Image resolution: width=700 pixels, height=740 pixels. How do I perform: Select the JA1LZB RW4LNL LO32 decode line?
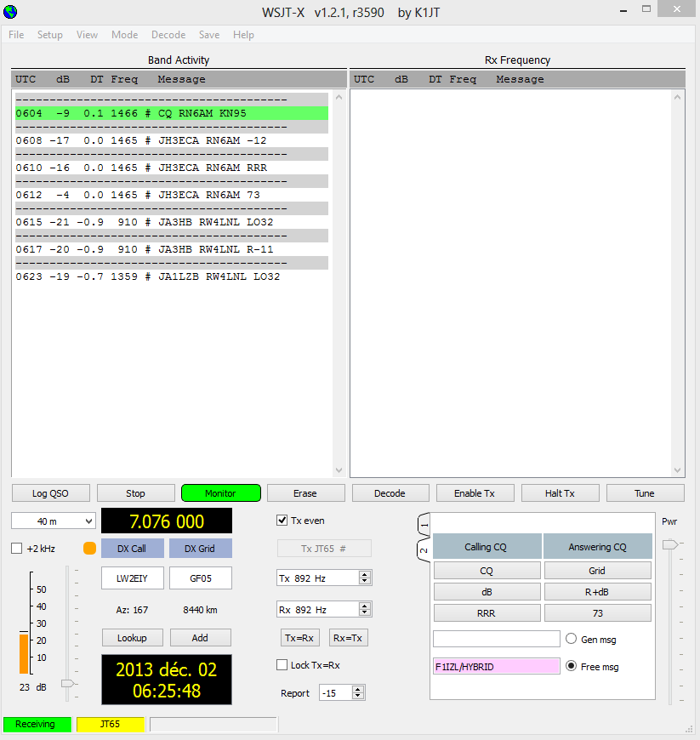coord(172,276)
